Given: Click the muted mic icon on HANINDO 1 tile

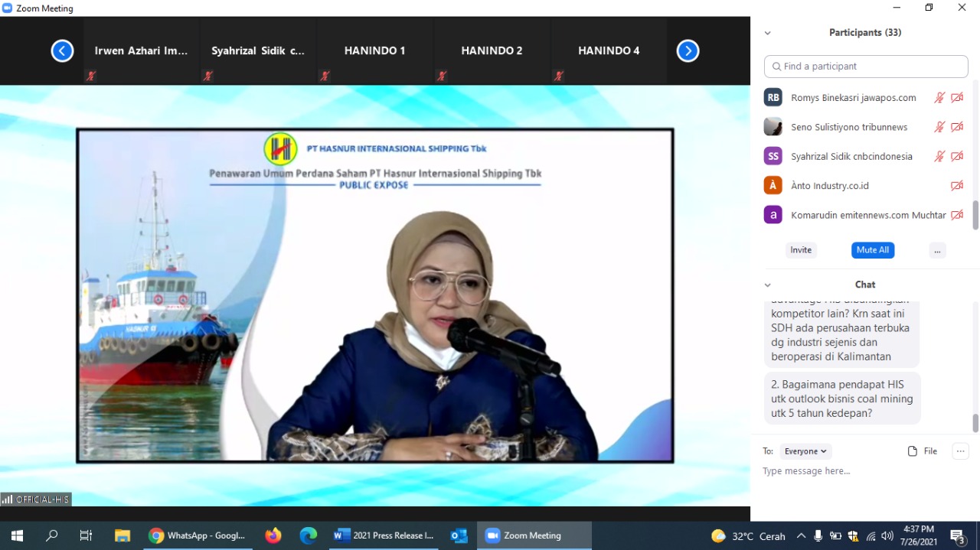Looking at the screenshot, I should (325, 76).
